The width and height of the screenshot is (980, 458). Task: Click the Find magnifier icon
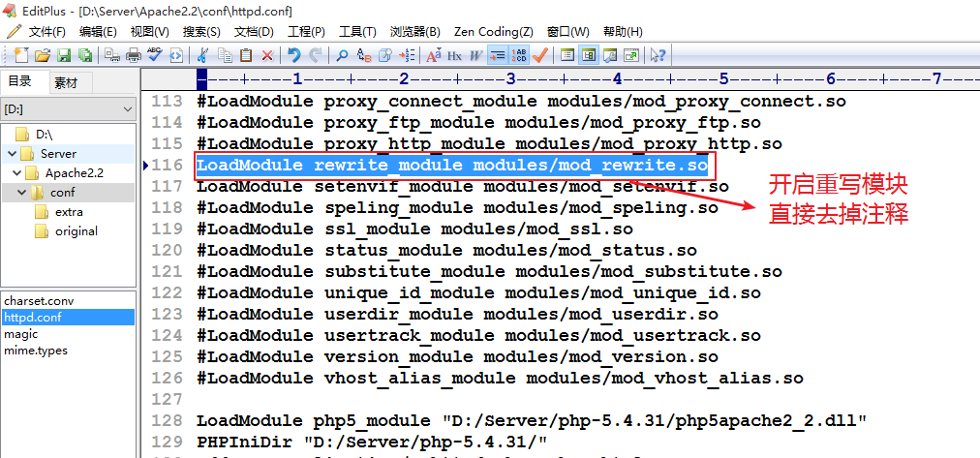coord(343,55)
